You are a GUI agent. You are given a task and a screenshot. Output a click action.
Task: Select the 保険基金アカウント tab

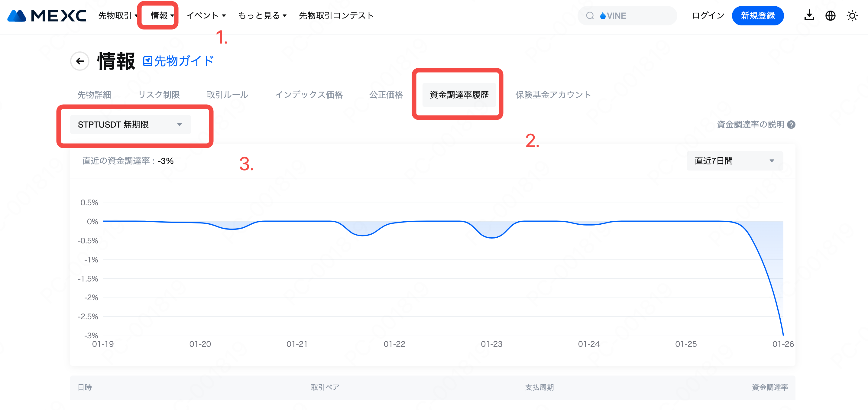point(553,95)
